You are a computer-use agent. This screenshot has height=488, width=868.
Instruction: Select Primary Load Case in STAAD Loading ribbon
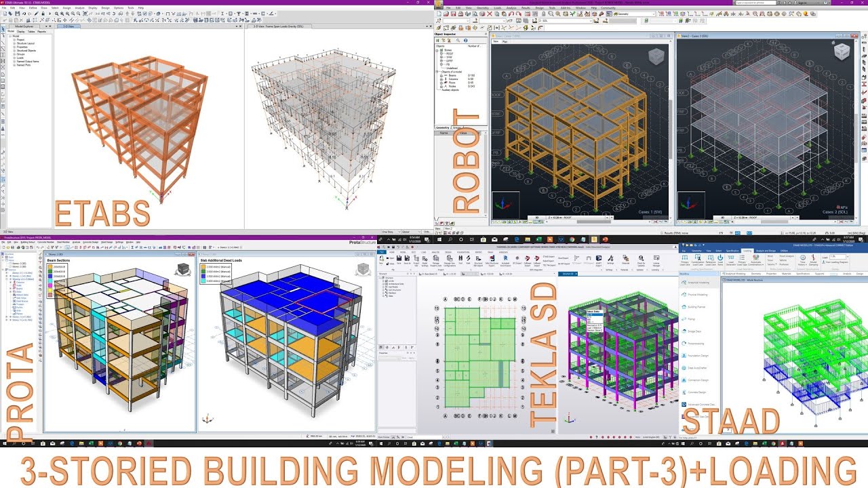[684, 259]
